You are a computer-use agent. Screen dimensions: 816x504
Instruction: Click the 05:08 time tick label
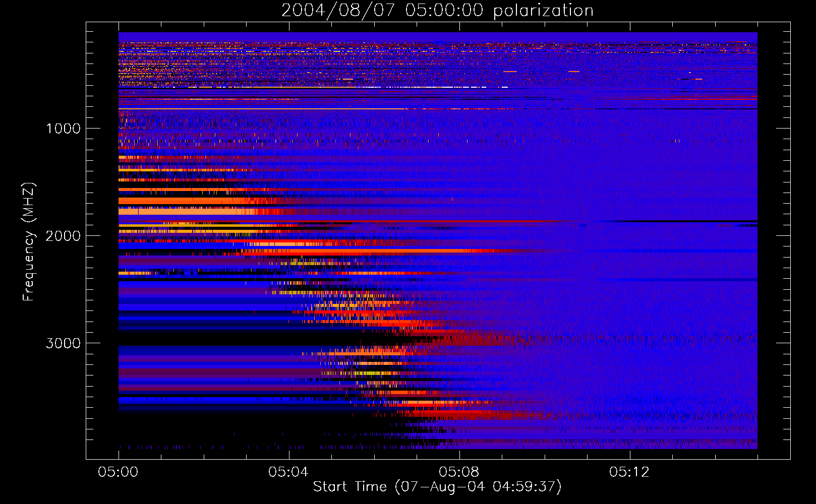tap(459, 472)
